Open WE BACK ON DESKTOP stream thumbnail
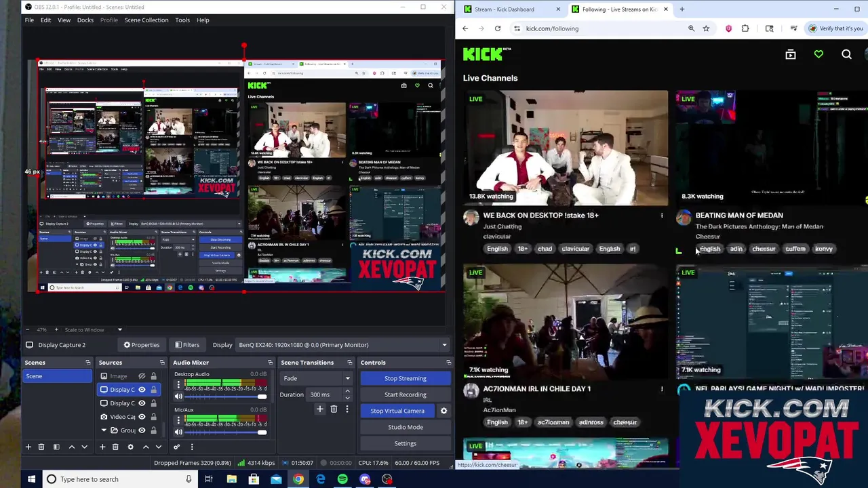 tap(566, 148)
